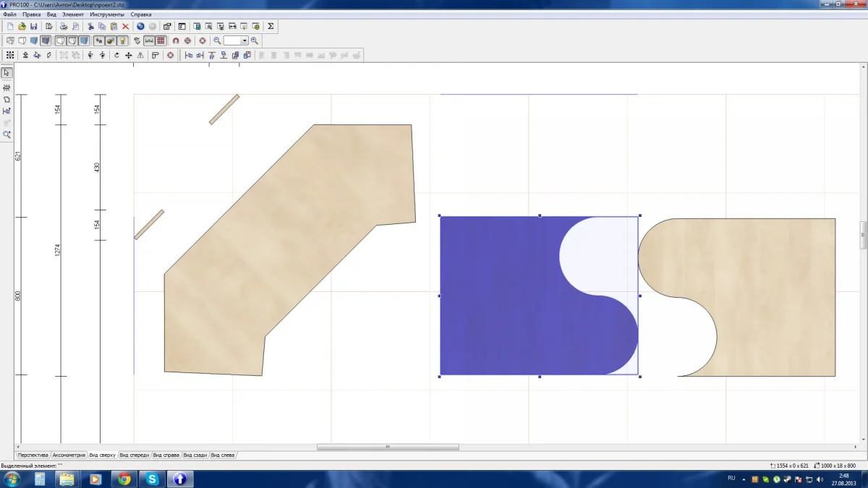Switch to the Вид спереди tab
868x488 pixels.
[x=135, y=455]
